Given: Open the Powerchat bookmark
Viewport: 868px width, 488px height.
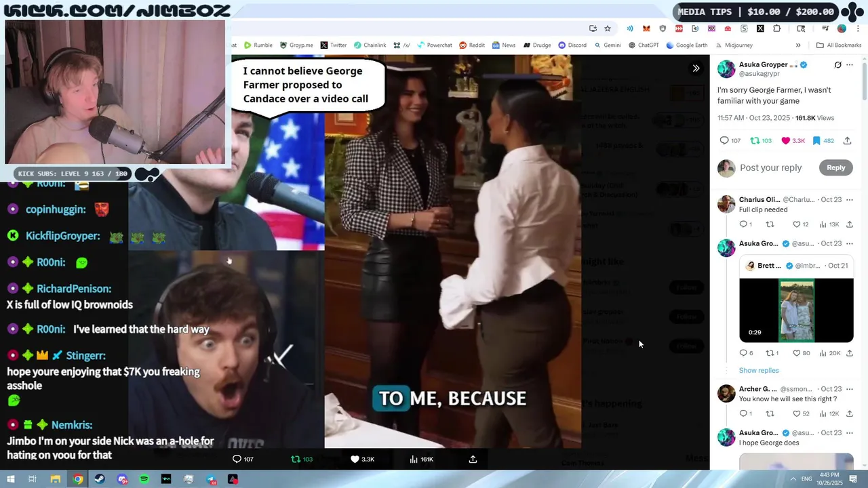Looking at the screenshot, I should (x=434, y=45).
